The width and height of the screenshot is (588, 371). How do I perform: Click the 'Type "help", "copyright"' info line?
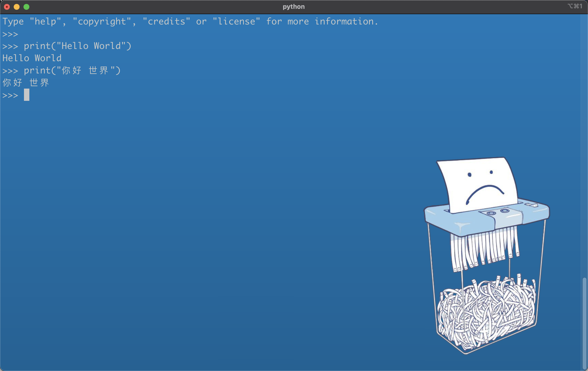(x=190, y=22)
